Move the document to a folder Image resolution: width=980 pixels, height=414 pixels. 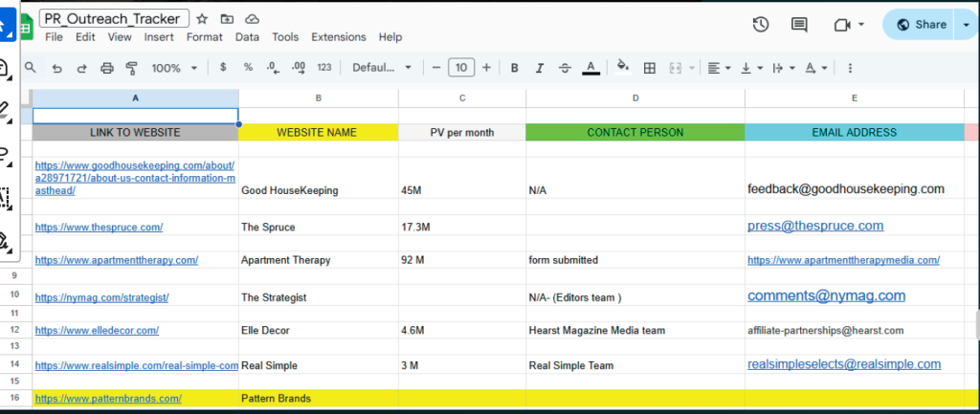pos(227,19)
